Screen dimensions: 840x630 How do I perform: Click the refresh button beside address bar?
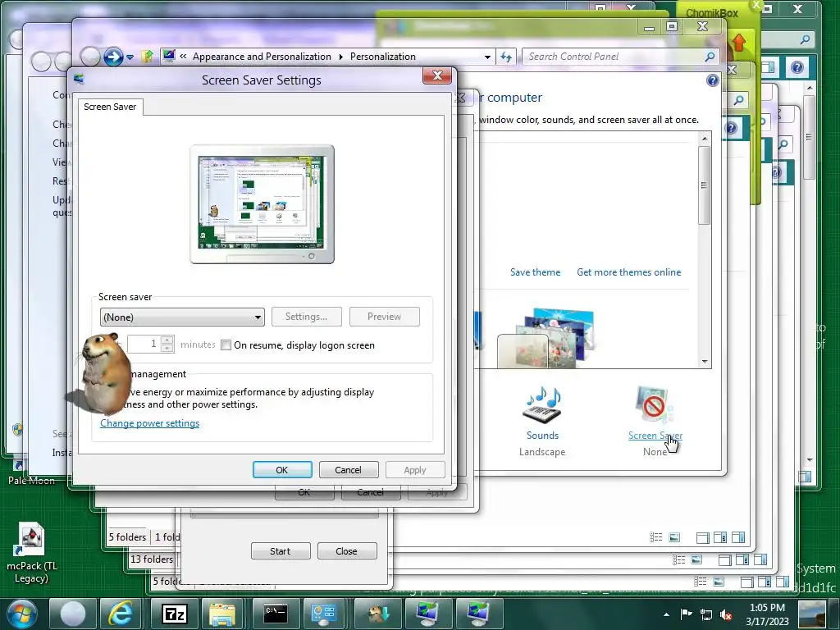click(x=506, y=57)
